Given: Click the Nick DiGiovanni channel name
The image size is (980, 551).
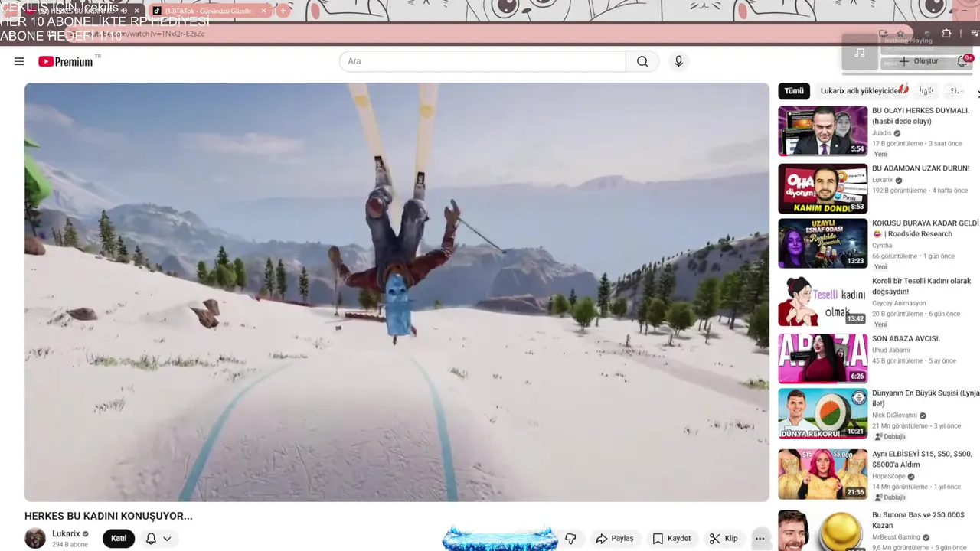Looking at the screenshot, I should tap(894, 416).
